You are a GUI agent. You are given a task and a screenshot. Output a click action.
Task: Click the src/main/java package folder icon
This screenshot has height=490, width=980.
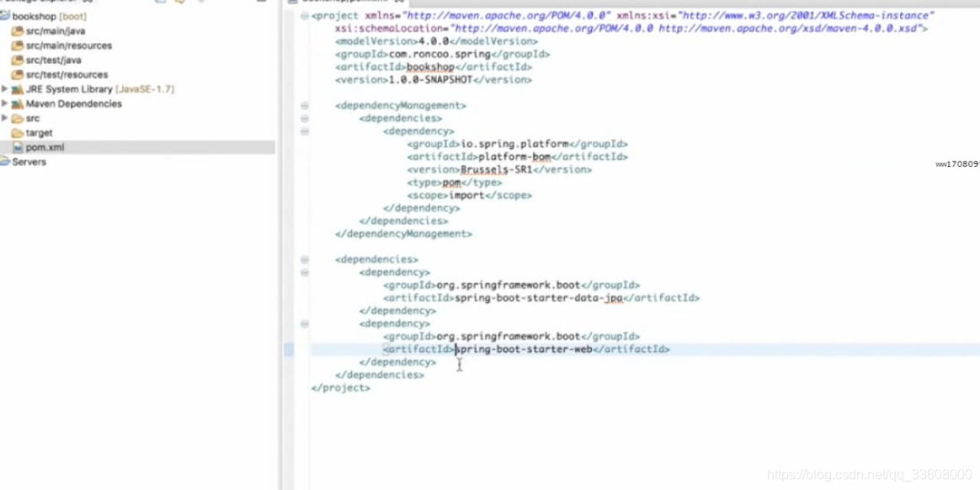coord(18,30)
